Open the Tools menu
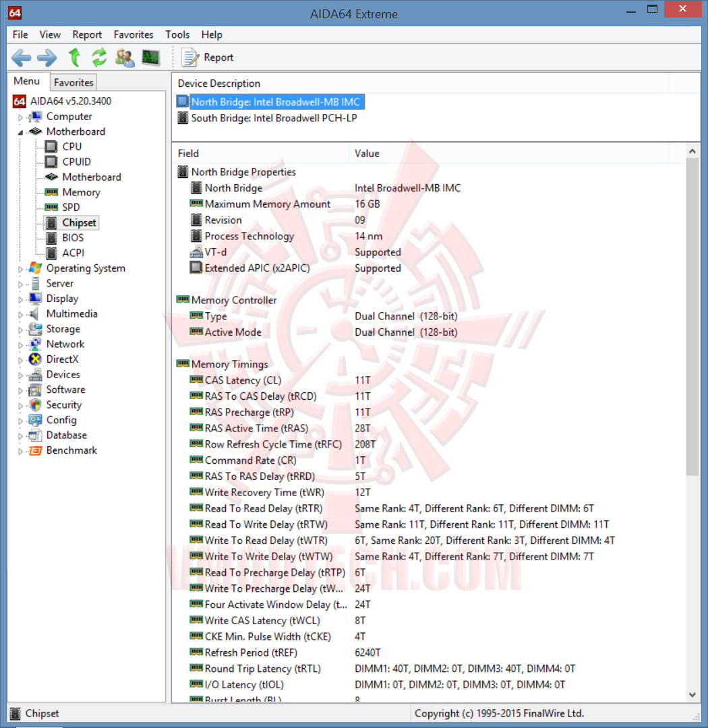The height and width of the screenshot is (728, 708). tap(177, 34)
